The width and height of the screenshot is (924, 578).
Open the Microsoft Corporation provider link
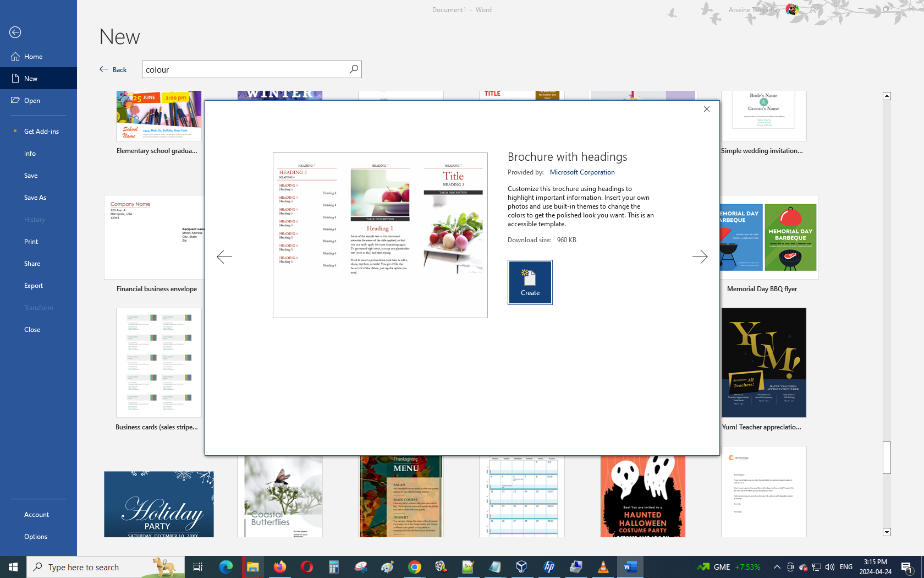582,172
